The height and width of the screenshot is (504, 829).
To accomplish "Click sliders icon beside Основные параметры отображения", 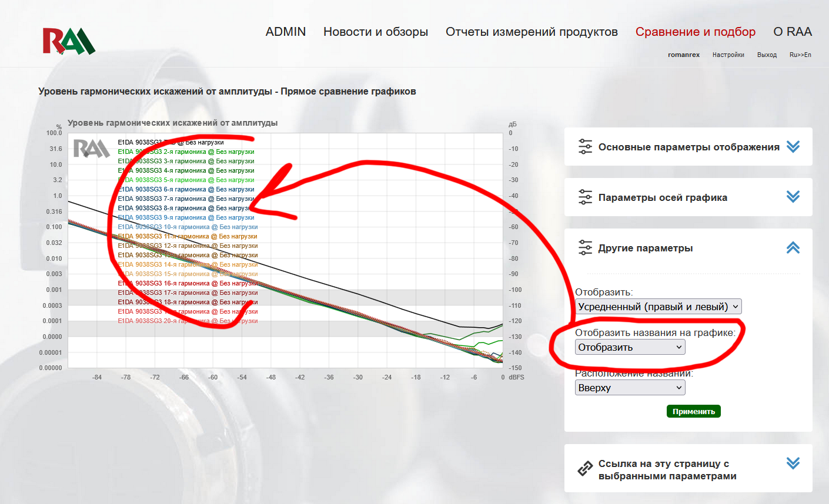I will pos(585,147).
